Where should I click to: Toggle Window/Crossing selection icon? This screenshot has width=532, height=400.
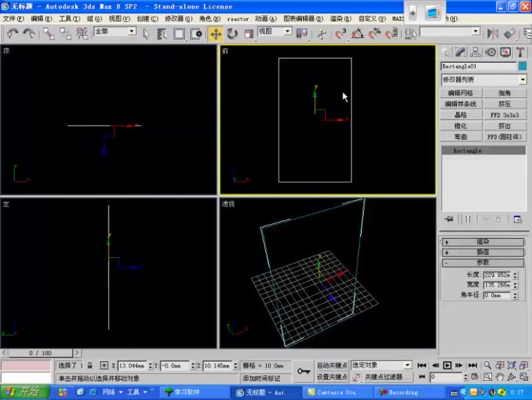tap(196, 34)
